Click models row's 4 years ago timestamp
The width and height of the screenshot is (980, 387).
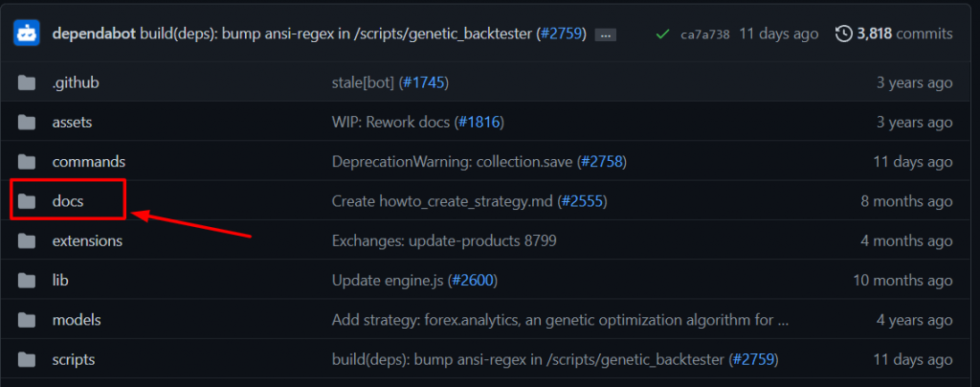click(x=914, y=320)
